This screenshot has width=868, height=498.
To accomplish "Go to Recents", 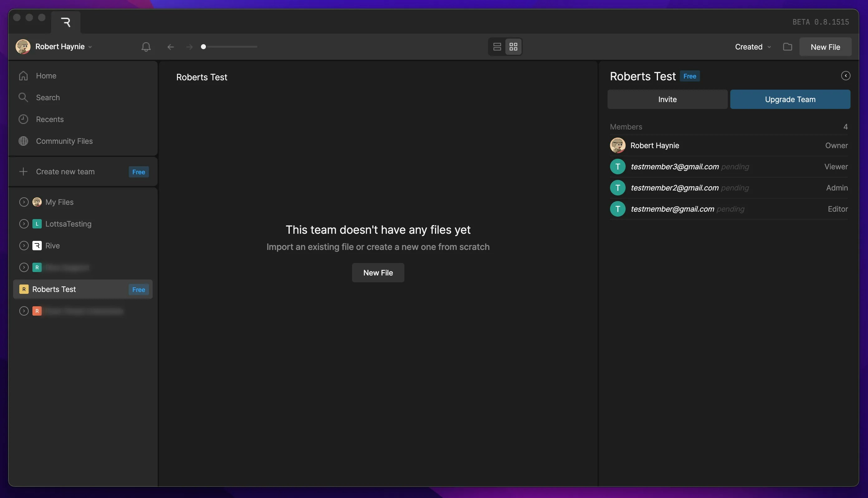I will point(50,120).
